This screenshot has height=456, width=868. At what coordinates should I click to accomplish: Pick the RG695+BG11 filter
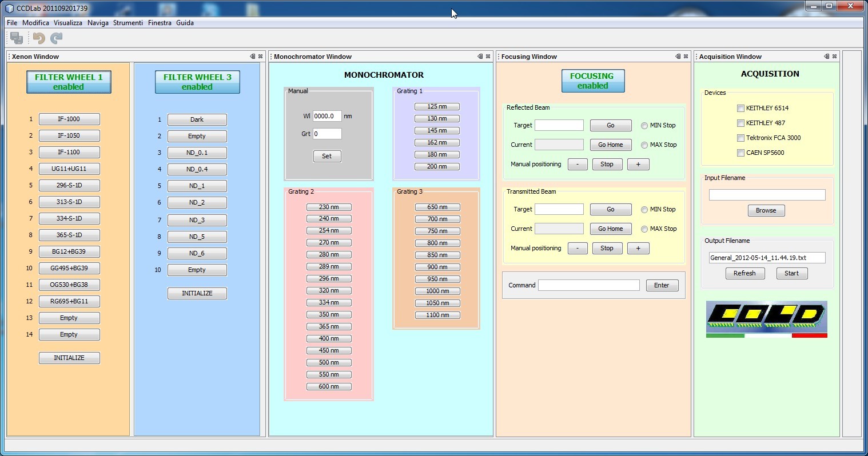69,301
